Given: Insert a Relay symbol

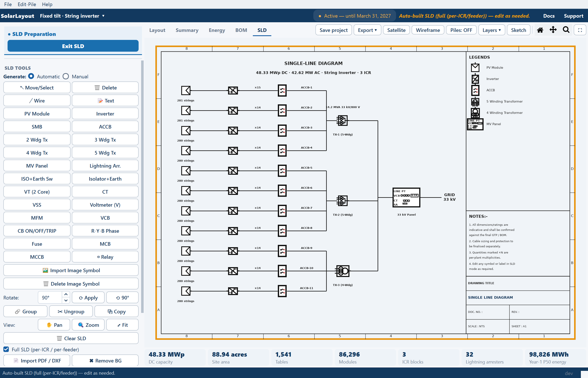Looking at the screenshot, I should 105,257.
